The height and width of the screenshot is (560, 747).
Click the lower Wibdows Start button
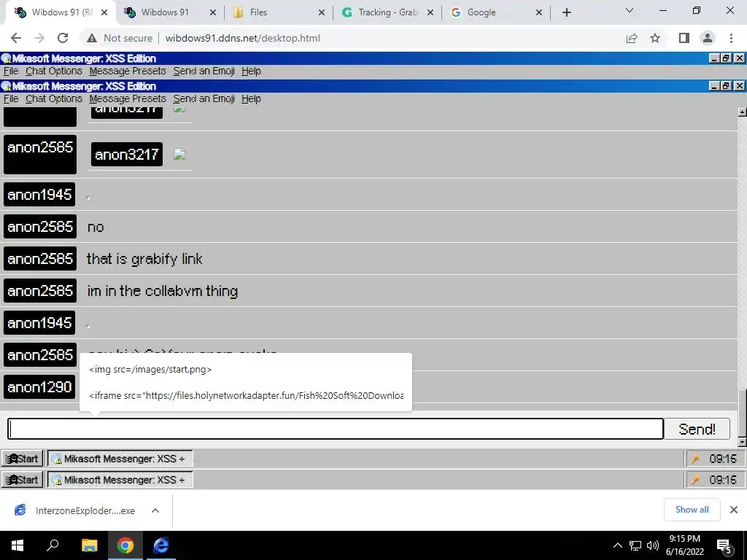pyautogui.click(x=22, y=480)
